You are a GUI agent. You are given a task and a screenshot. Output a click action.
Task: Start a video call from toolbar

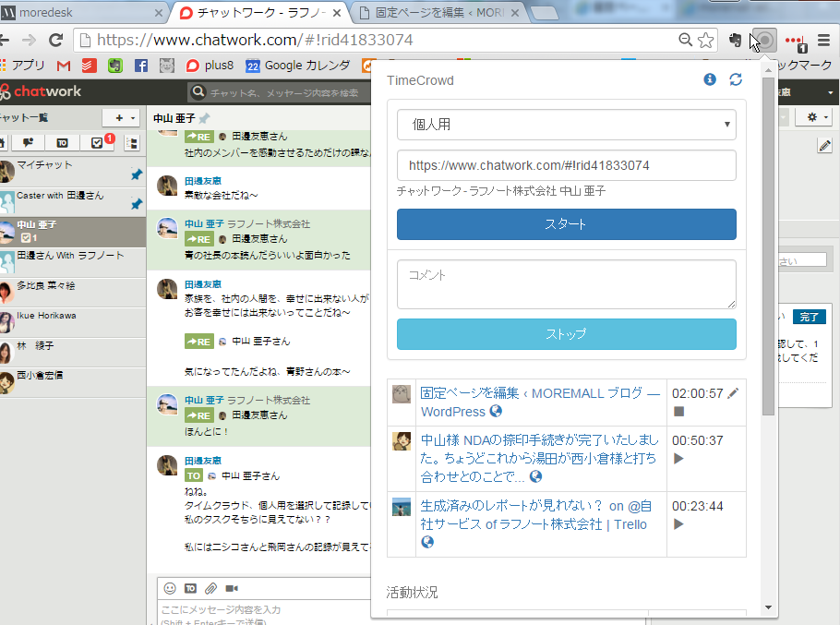coord(232,588)
